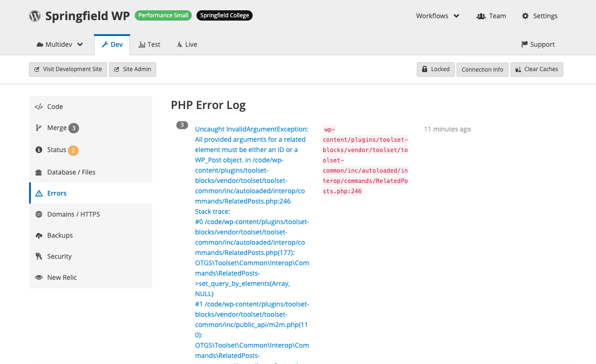Click the Clear Caches button
Screen dimensions: 596x364
tap(537, 69)
